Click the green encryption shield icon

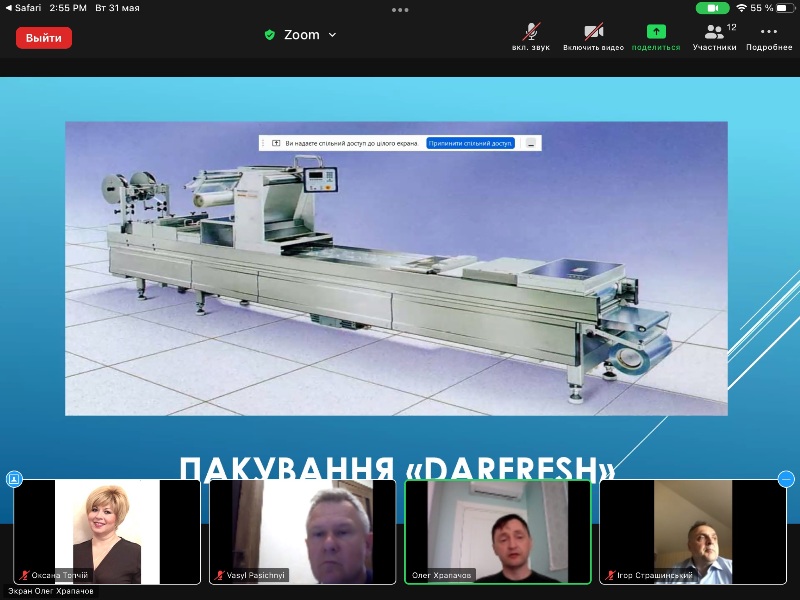[x=269, y=35]
